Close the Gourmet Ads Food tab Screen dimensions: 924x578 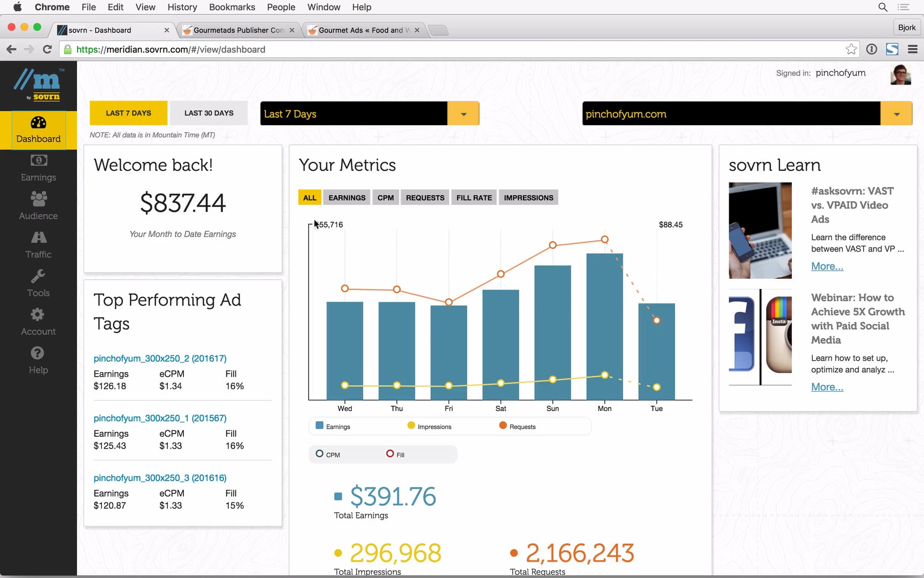click(x=417, y=30)
